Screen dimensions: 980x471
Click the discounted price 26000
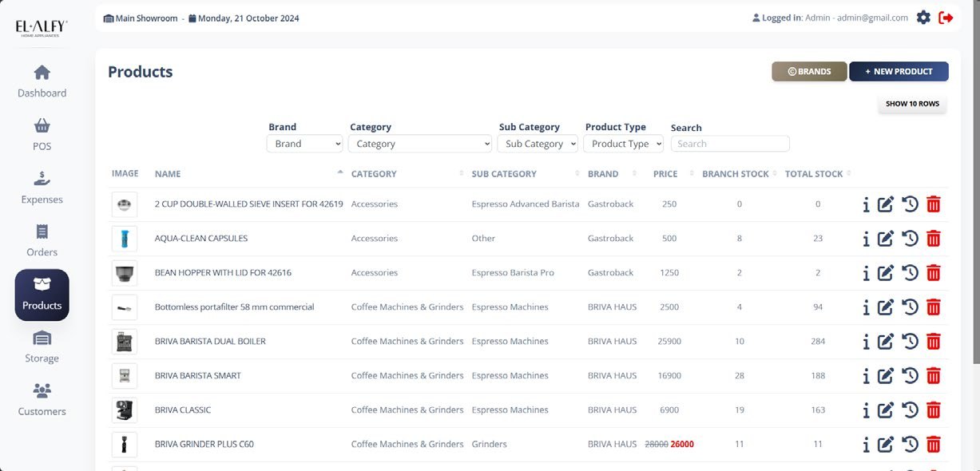(x=682, y=445)
